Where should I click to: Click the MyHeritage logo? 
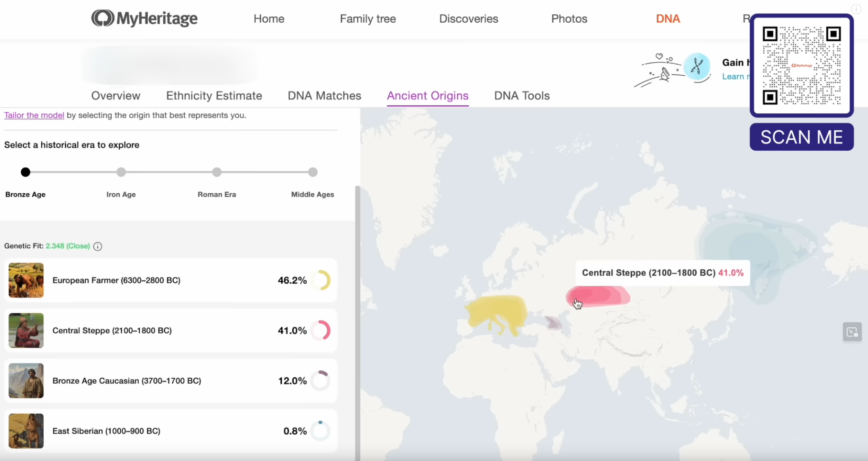click(x=144, y=18)
